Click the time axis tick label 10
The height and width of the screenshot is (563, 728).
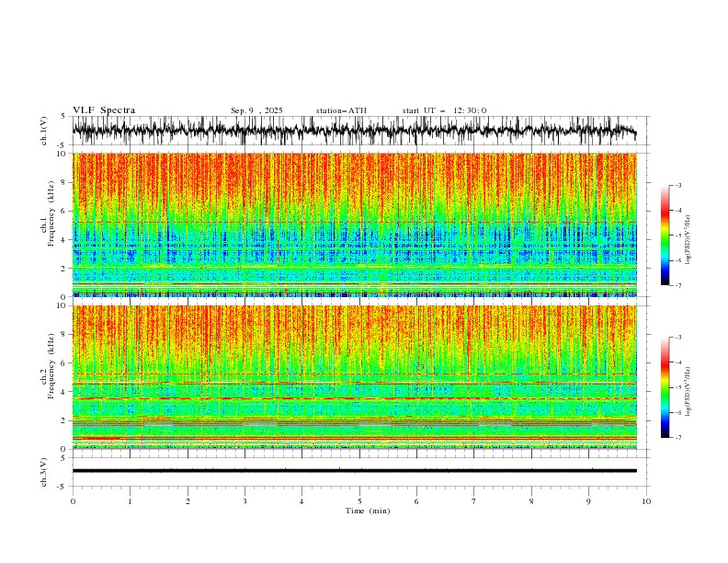point(646,501)
